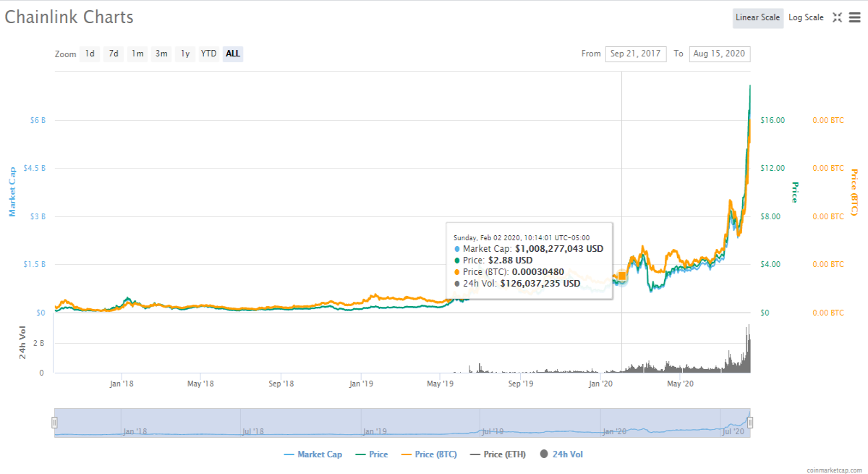Set zoom to 1y

point(185,54)
